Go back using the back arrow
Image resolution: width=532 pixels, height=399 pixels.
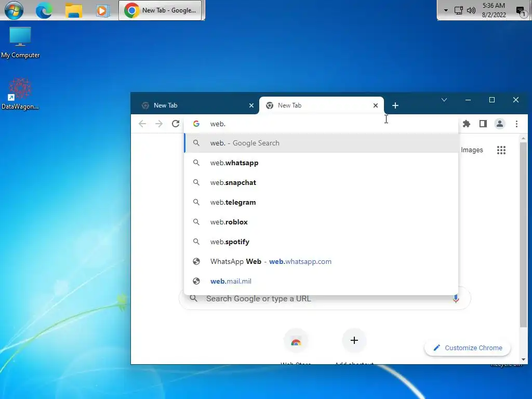[x=142, y=124]
